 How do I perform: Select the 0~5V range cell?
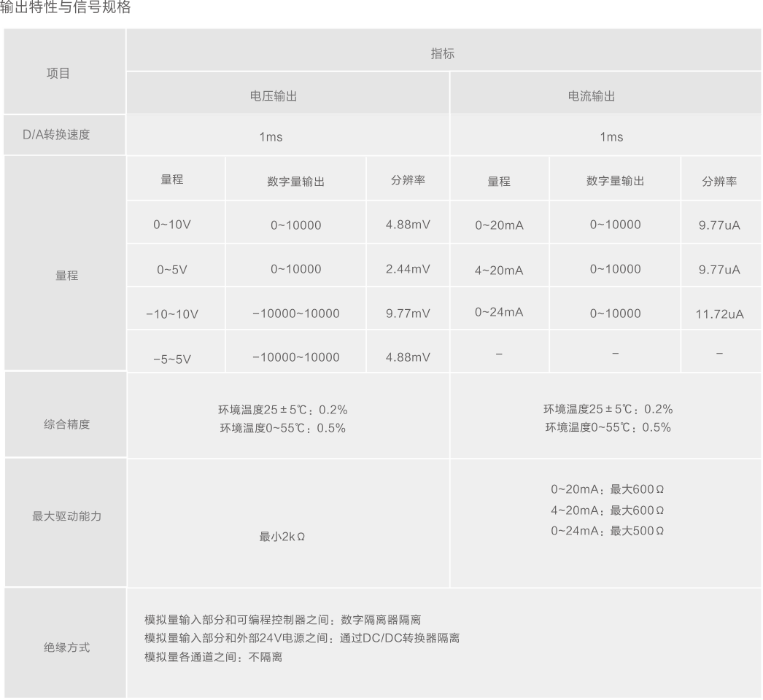tap(172, 270)
